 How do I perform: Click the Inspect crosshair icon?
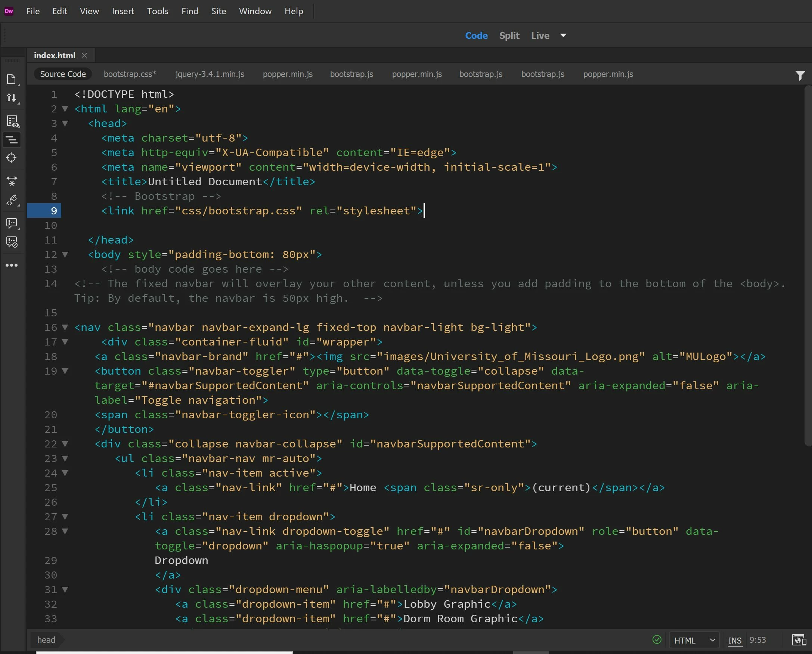[x=11, y=158]
